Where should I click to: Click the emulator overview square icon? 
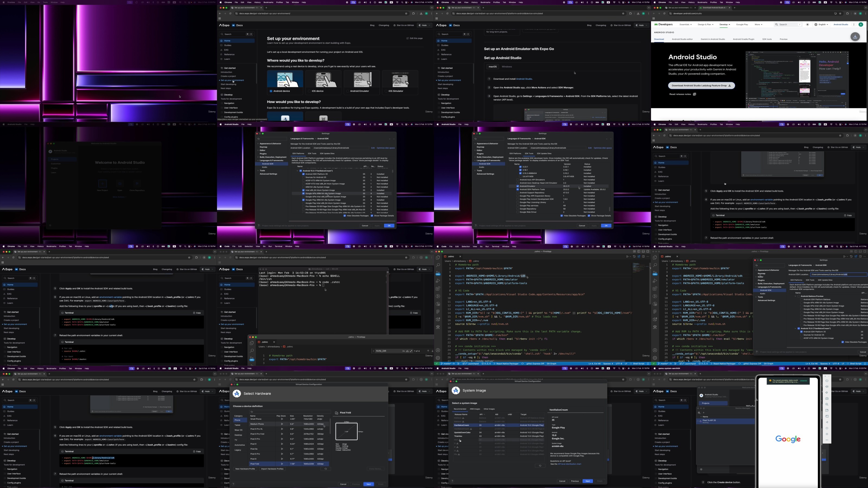826,434
